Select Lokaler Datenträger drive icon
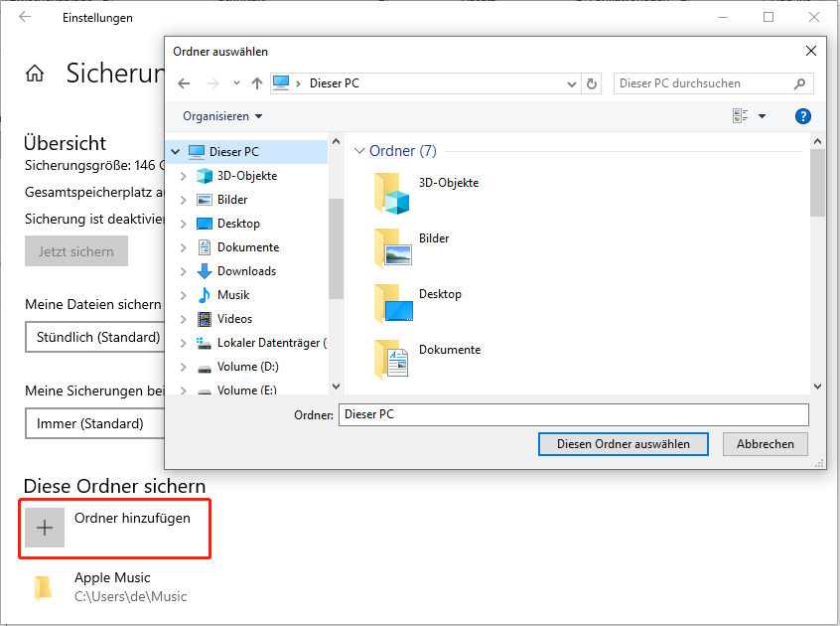This screenshot has height=626, width=840. pos(204,343)
